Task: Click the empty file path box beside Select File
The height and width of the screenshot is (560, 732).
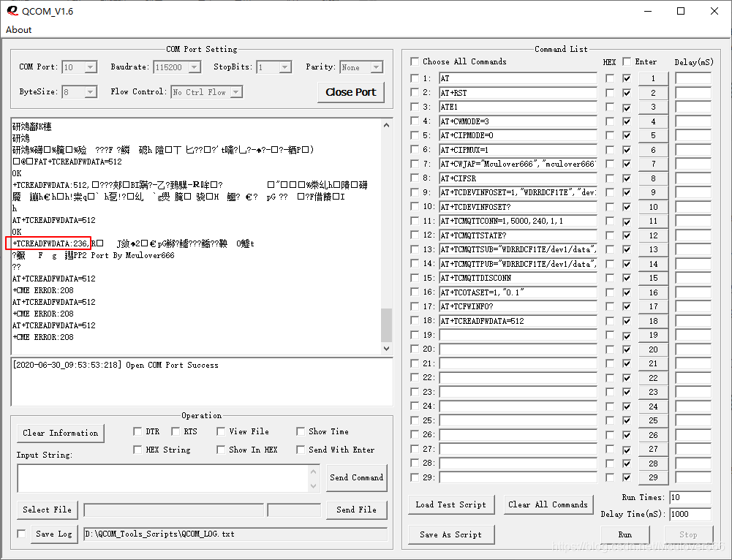Action: point(173,510)
